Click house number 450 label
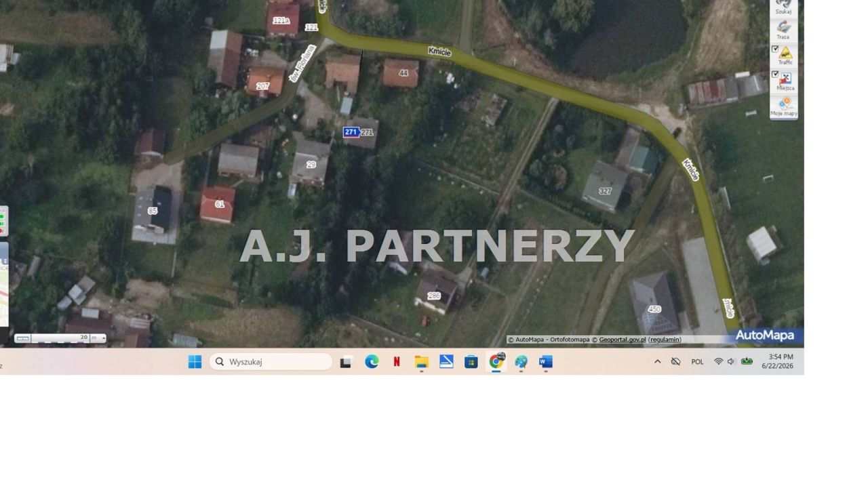Image resolution: width=868 pixels, height=488 pixels. (x=654, y=309)
